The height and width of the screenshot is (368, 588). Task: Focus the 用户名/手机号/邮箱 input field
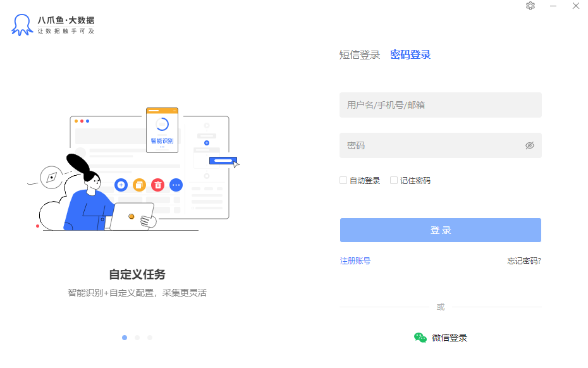pos(441,105)
